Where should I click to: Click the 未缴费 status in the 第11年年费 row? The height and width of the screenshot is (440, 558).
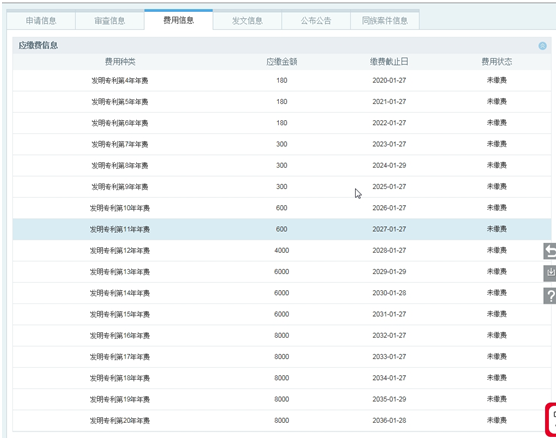pos(497,229)
